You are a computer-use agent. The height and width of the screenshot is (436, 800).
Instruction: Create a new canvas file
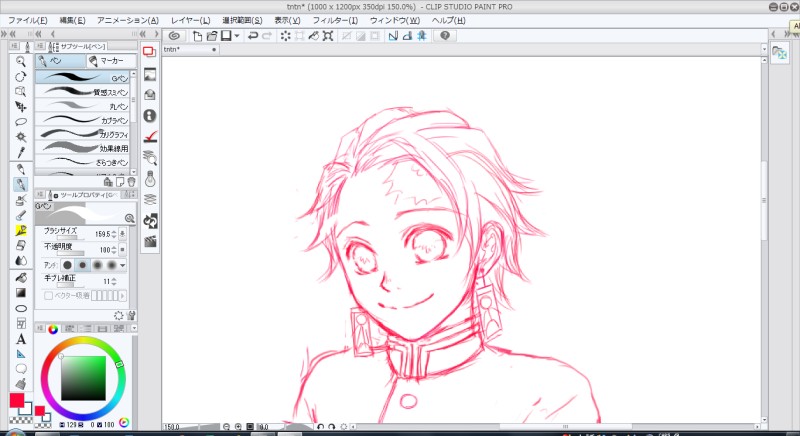click(x=197, y=36)
